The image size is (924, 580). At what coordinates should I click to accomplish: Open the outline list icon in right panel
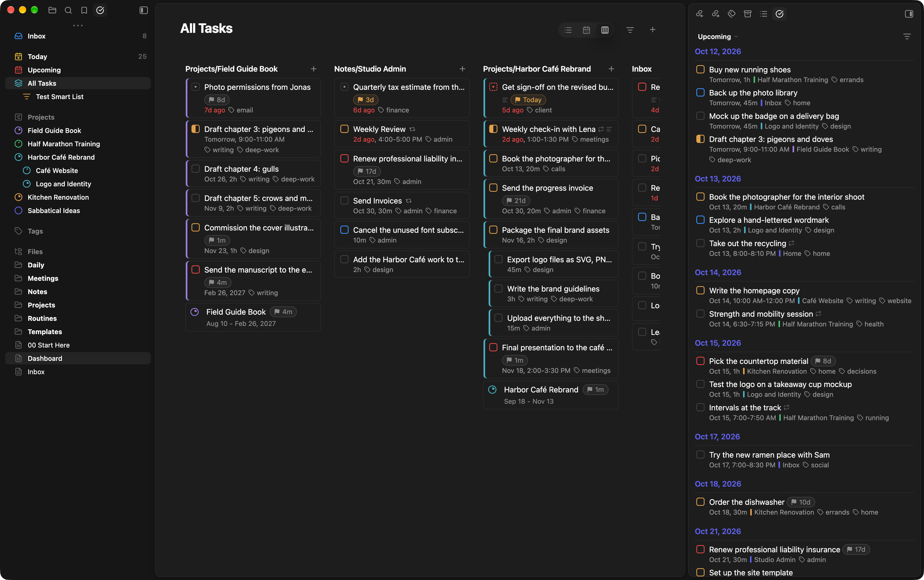pyautogui.click(x=764, y=14)
